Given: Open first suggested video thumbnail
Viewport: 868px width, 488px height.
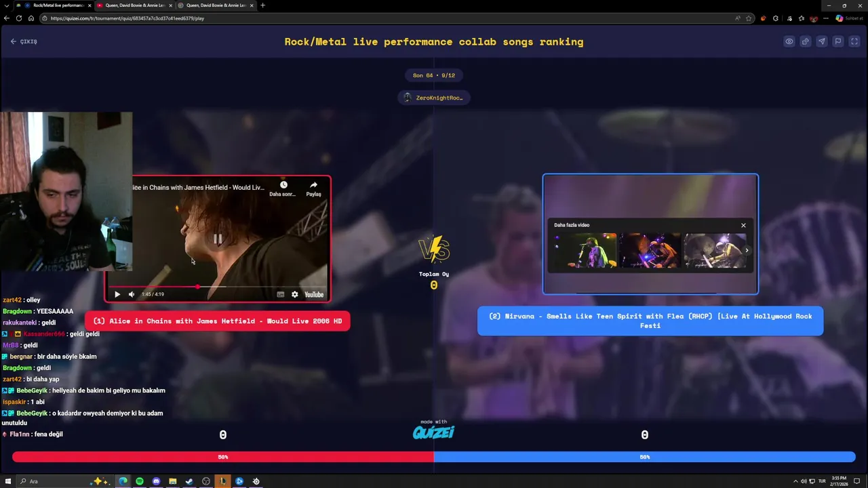Looking at the screenshot, I should 585,250.
